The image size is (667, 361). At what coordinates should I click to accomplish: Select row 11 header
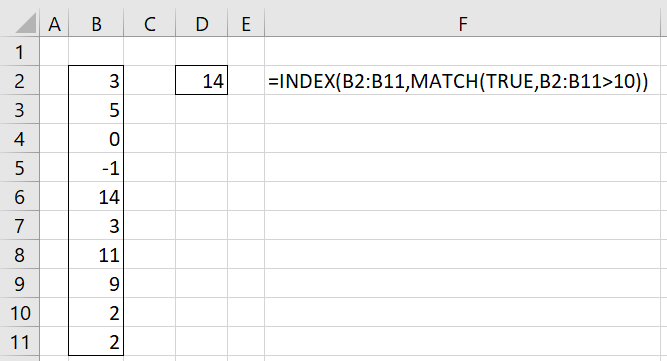[20, 341]
